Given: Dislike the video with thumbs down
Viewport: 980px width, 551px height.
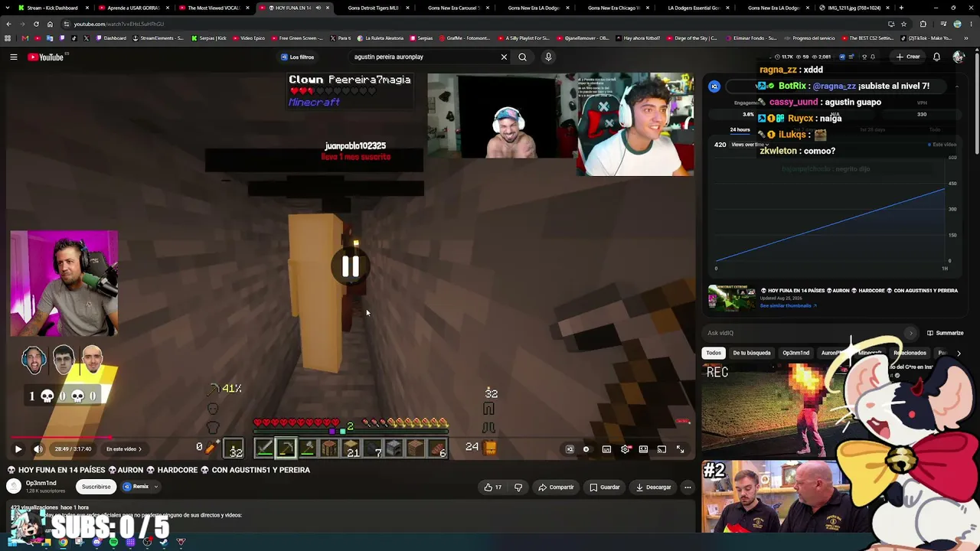Looking at the screenshot, I should (518, 487).
